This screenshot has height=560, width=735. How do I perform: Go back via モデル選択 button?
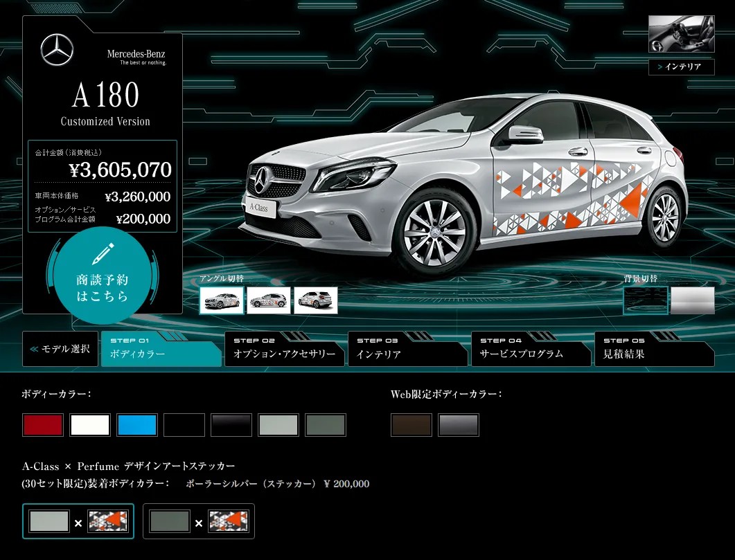click(60, 349)
